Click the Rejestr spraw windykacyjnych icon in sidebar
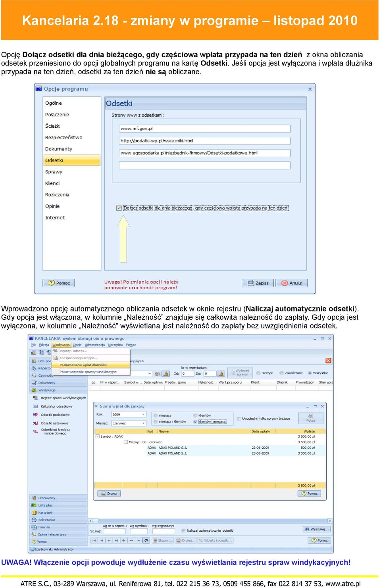The image size is (381, 588). tap(35, 398)
